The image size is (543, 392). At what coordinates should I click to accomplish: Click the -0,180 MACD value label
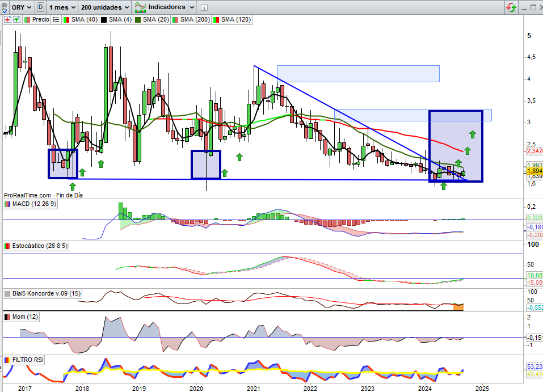534,227
